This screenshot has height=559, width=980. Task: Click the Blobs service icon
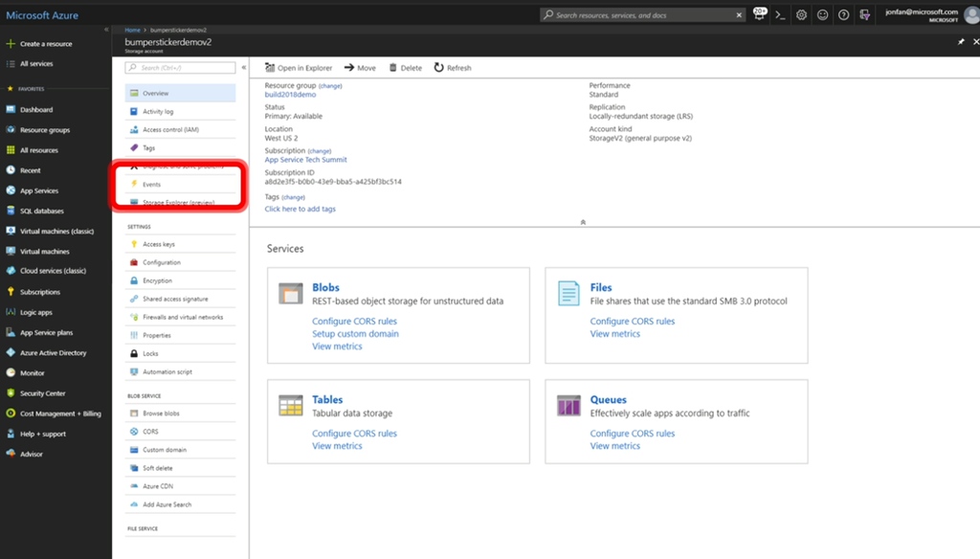(291, 294)
